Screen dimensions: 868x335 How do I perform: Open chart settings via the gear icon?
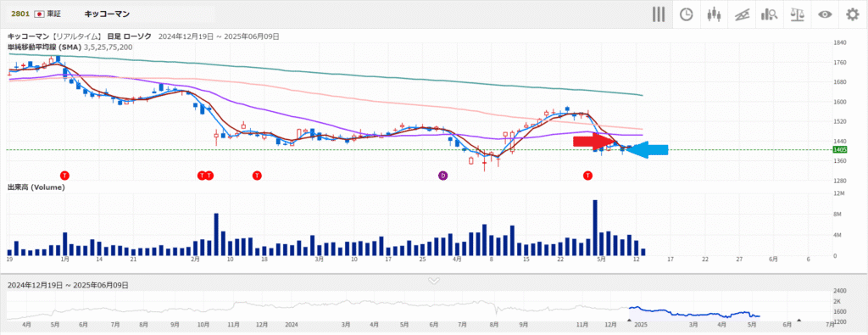coord(853,14)
